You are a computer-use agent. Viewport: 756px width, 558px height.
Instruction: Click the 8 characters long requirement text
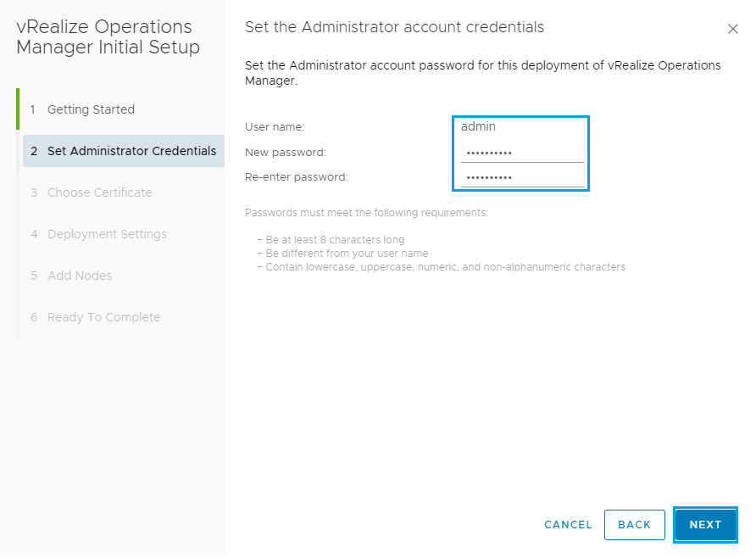[x=335, y=240]
